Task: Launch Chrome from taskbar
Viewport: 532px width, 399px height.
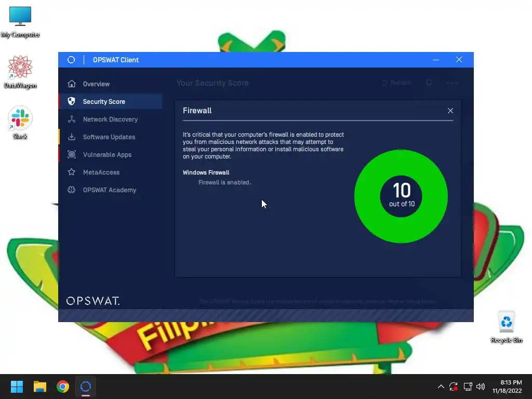Action: pos(63,387)
